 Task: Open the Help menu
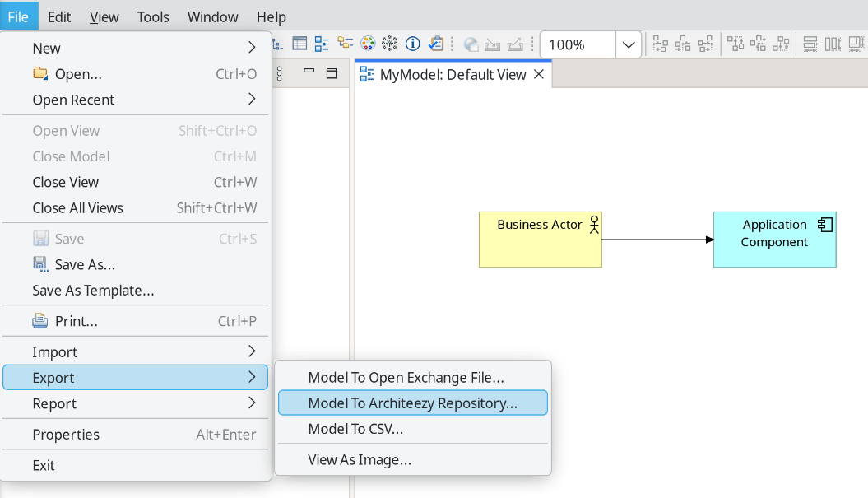coord(272,16)
